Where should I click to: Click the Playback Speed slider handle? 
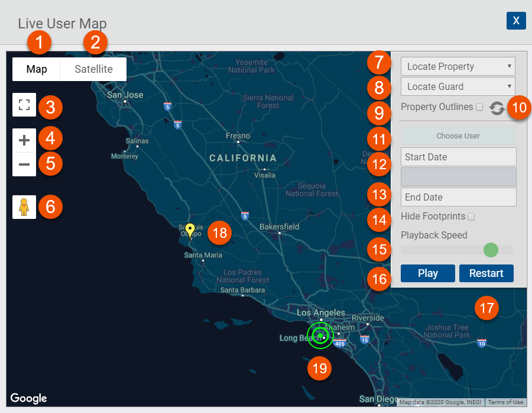(x=491, y=250)
